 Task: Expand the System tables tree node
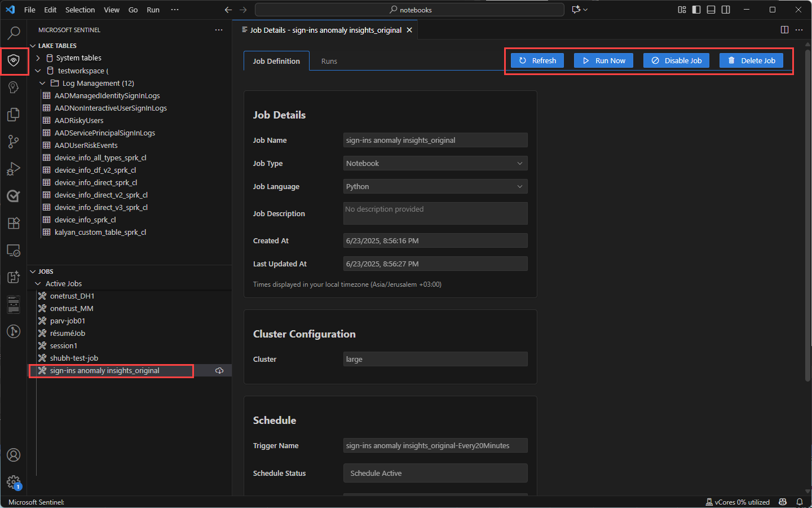(x=38, y=58)
